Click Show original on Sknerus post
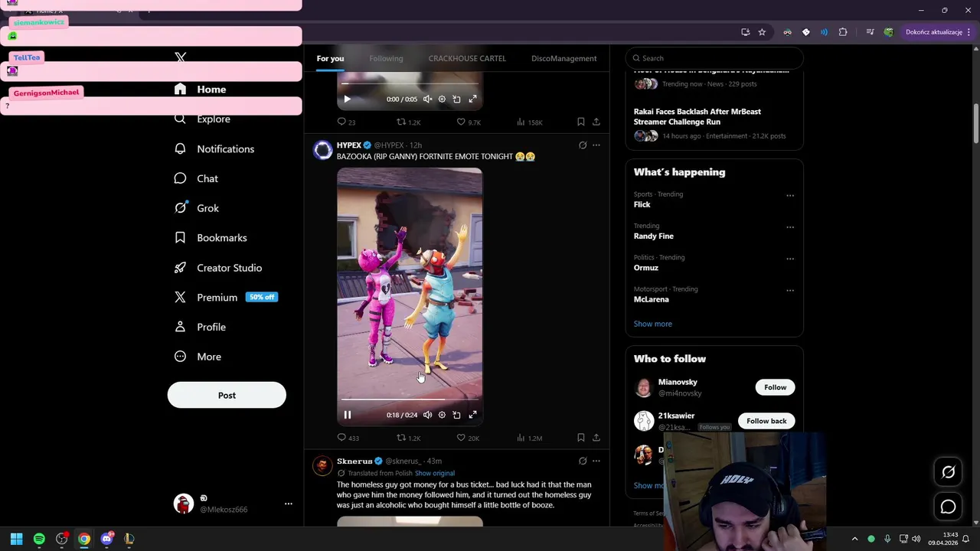The height and width of the screenshot is (551, 980). click(434, 473)
